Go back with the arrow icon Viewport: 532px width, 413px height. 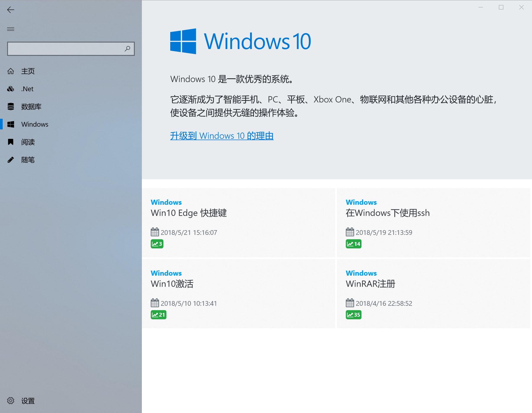[x=11, y=10]
